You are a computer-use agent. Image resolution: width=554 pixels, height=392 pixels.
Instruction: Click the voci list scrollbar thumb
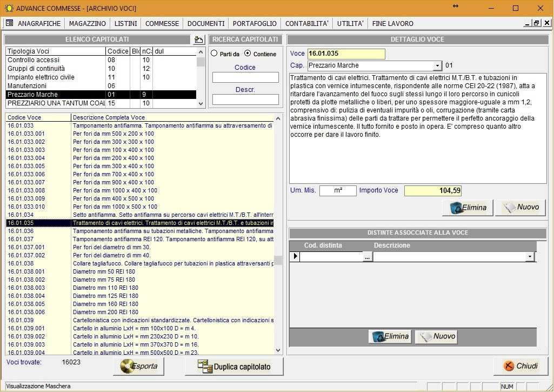[x=278, y=261]
